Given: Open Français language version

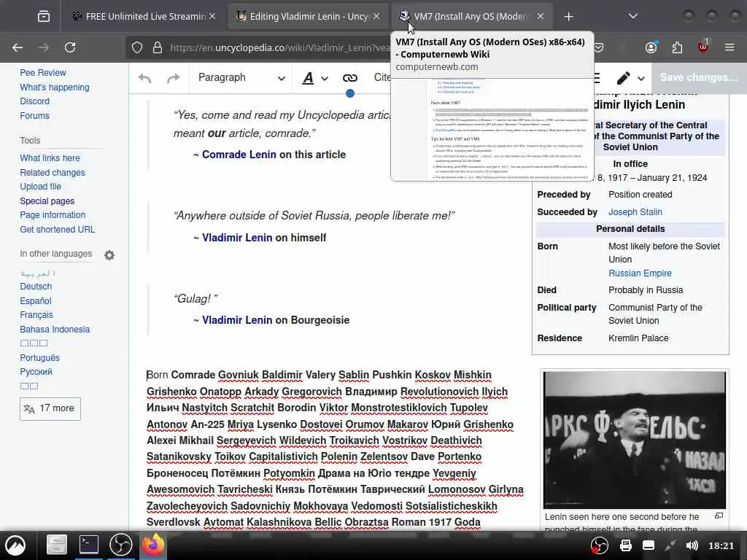Looking at the screenshot, I should click(x=36, y=315).
